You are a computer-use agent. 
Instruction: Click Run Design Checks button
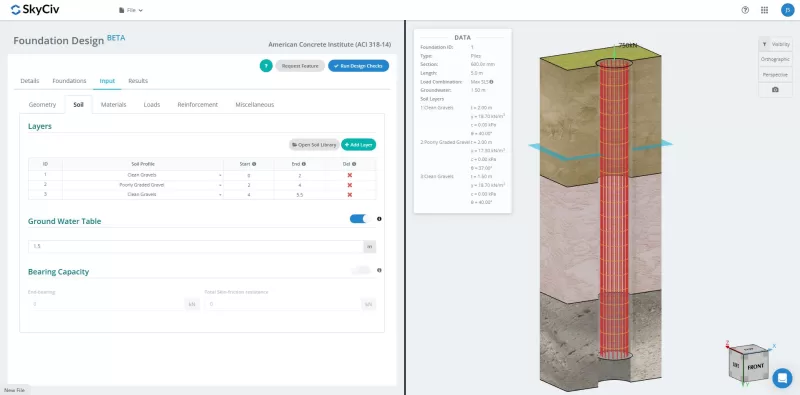358,66
